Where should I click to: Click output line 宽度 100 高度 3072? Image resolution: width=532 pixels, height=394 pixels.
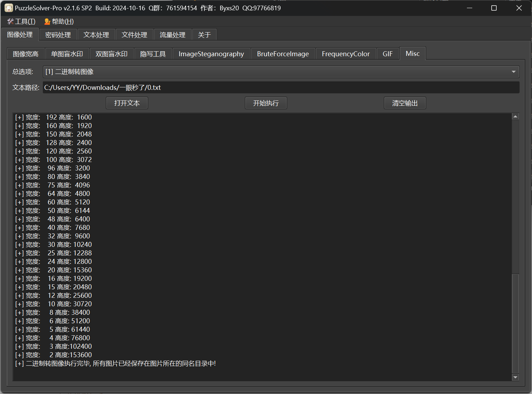click(x=53, y=160)
